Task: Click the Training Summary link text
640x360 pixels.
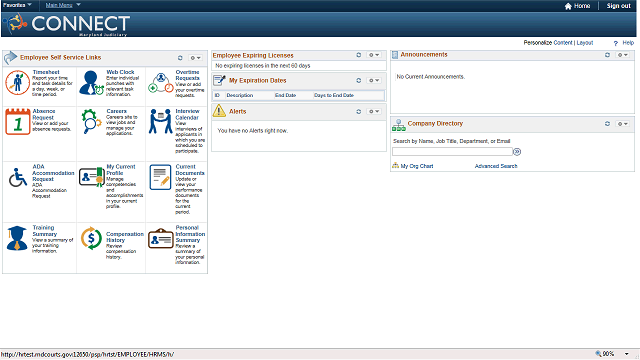Action: [x=44, y=231]
